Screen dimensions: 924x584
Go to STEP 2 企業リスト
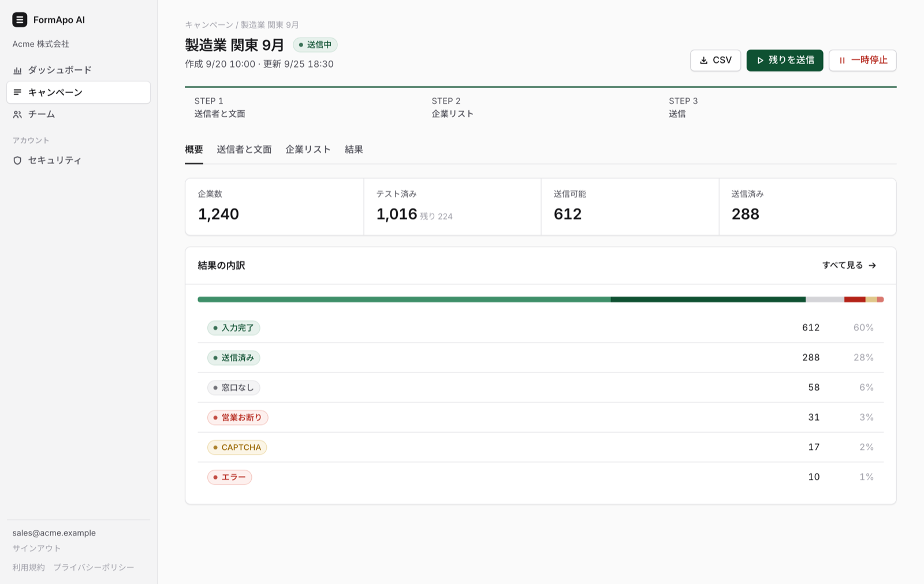(541, 107)
